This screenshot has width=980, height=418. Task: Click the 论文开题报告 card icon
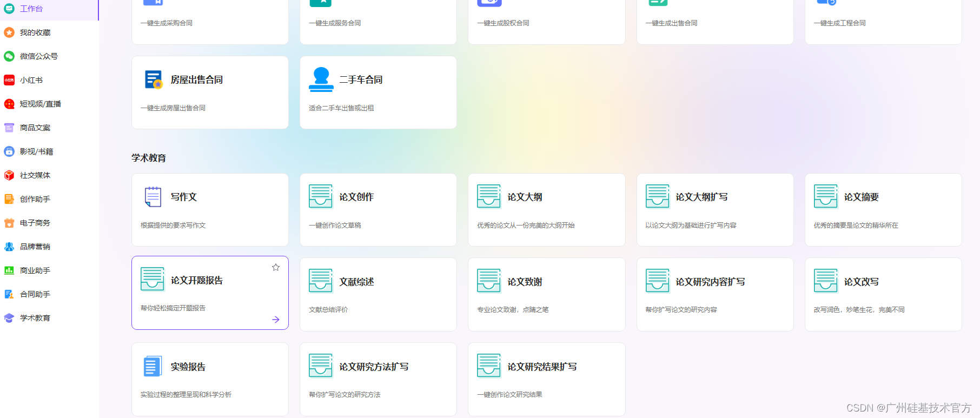[x=153, y=279]
